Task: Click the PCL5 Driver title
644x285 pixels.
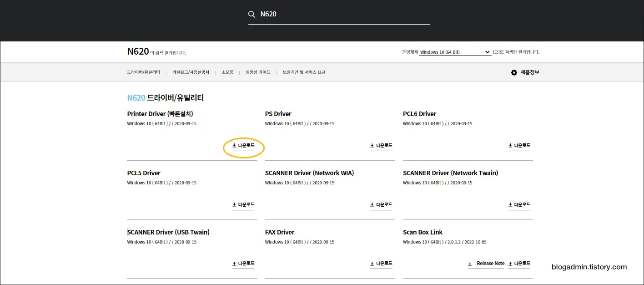Action: tap(144, 173)
